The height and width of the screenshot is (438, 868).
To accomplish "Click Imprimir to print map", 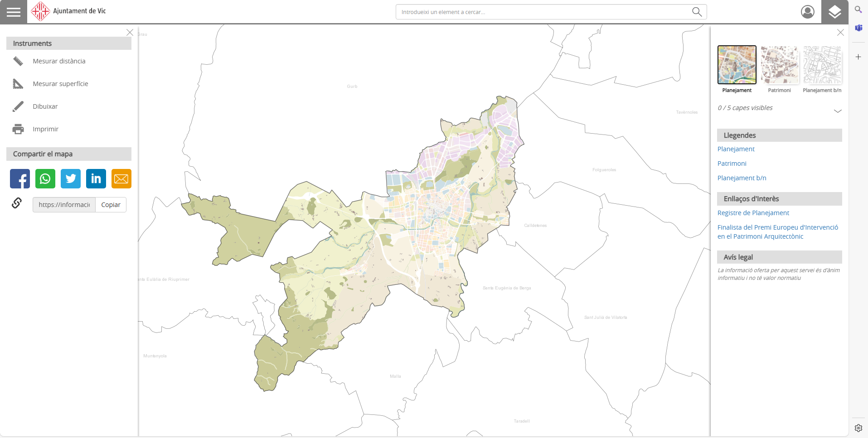I will [x=45, y=129].
